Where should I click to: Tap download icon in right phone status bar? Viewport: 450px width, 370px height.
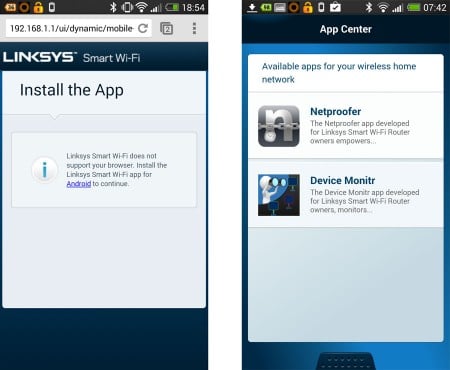pos(252,7)
